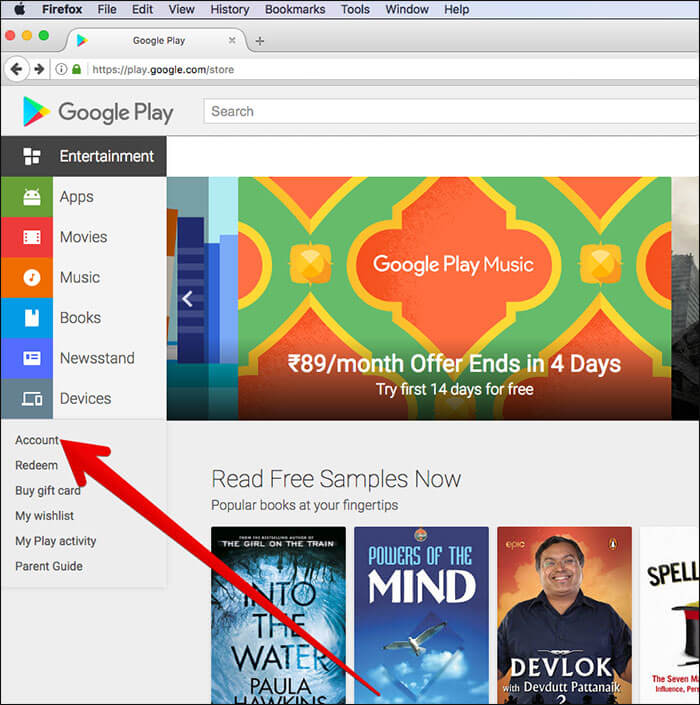Open the File menu
Image resolution: width=700 pixels, height=705 pixels.
point(107,9)
